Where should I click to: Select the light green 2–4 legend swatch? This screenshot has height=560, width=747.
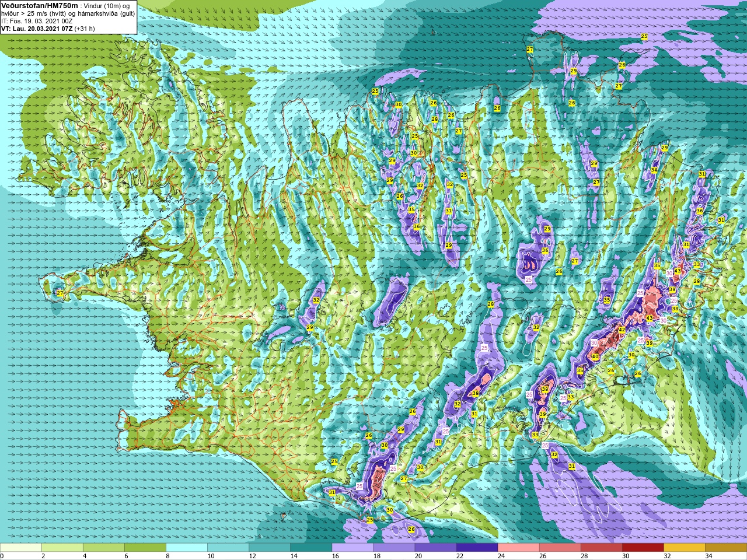(62, 548)
